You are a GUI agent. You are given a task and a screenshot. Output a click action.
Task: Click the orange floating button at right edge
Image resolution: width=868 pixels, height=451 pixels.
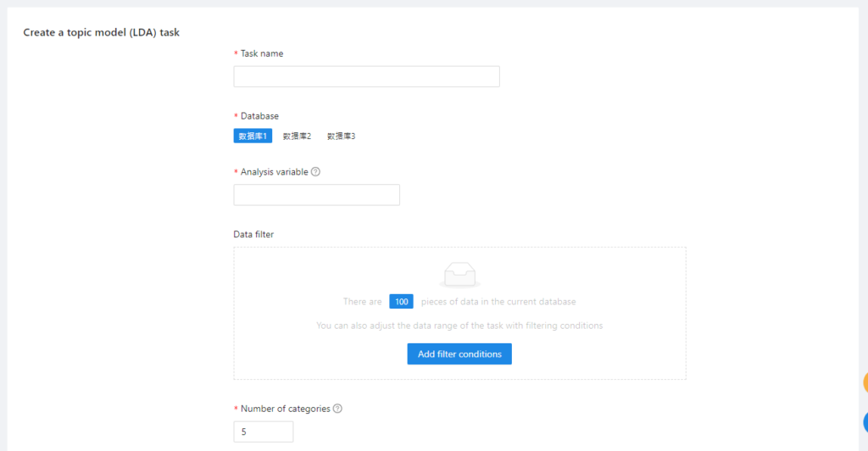click(865, 383)
